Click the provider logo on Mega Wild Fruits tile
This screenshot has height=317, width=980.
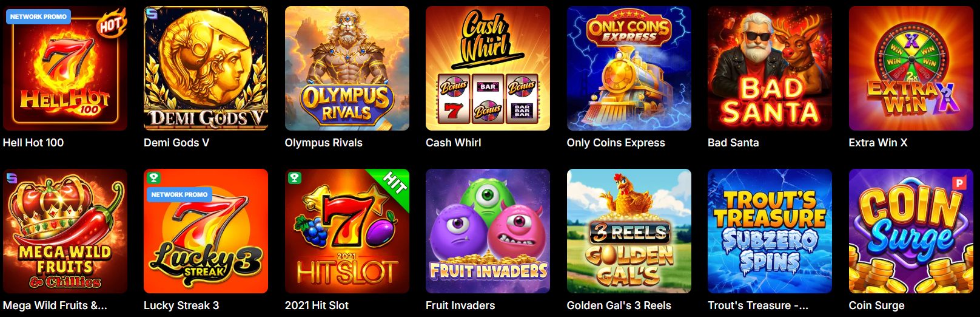coord(11,177)
